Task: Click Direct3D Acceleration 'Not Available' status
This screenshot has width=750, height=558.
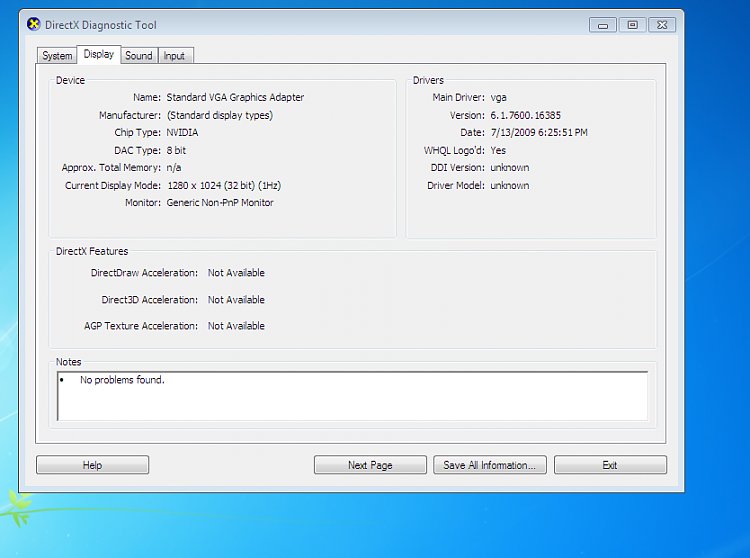Action: click(x=236, y=300)
